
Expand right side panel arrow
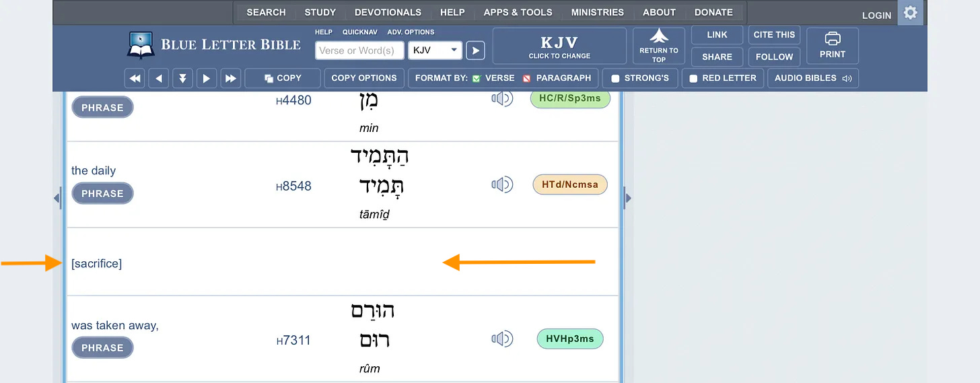point(628,198)
